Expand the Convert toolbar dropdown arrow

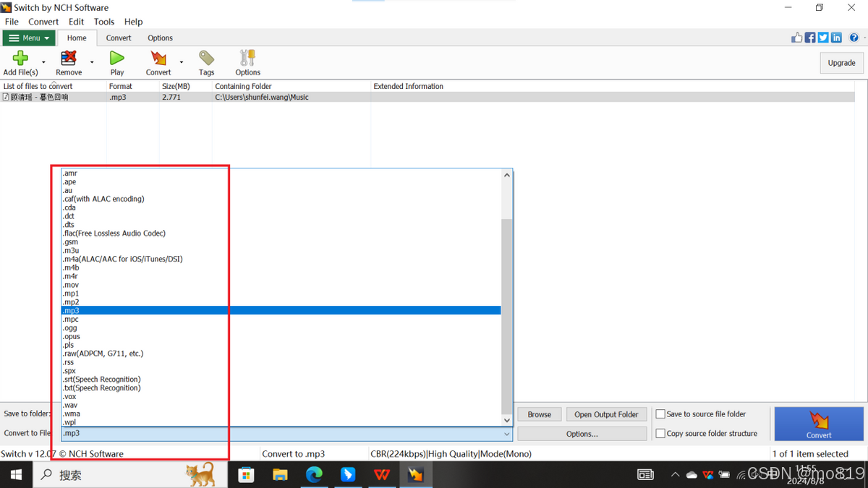(182, 62)
